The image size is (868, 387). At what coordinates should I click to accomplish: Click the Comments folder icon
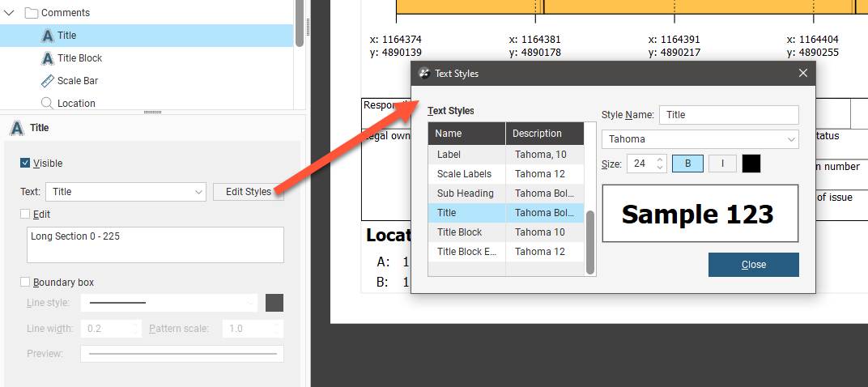coord(32,13)
